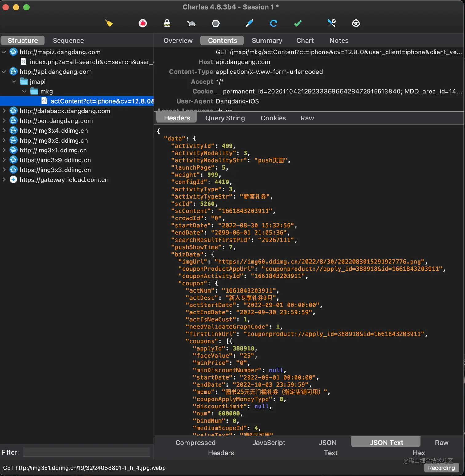Open the Headers tab below Compressed
The width and height of the screenshot is (465, 476).
[x=221, y=453]
